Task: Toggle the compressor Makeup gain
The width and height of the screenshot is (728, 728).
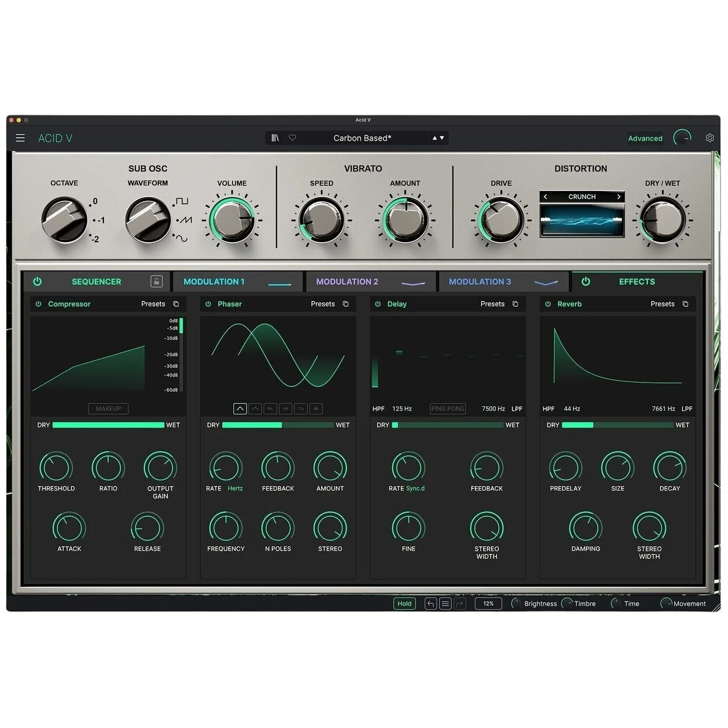Action: tap(108, 409)
